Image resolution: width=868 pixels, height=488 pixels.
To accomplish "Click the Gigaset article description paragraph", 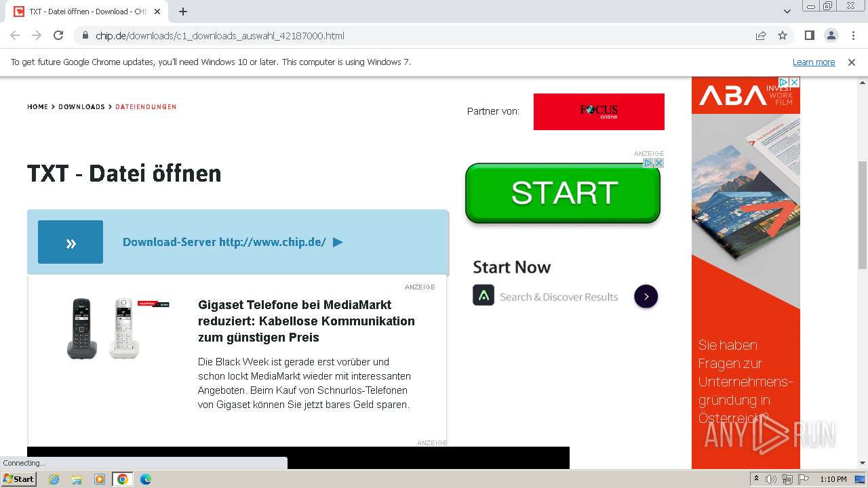I will (x=304, y=384).
